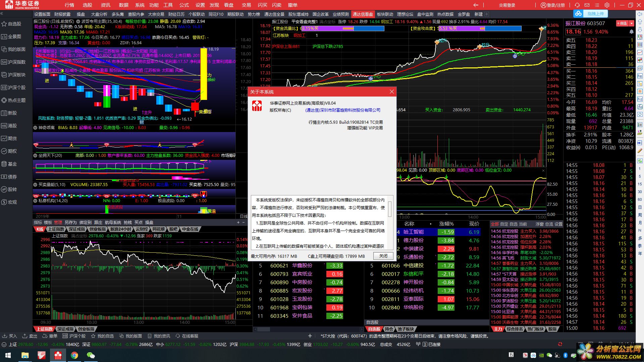Viewport: 644px width, 362px height.
Task: Expand the +自选 dropdown arrow
Action: pos(631,23)
